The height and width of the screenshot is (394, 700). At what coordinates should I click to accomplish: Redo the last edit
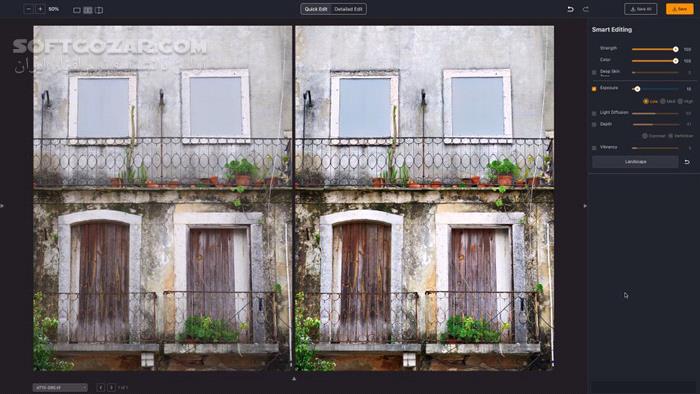[586, 9]
